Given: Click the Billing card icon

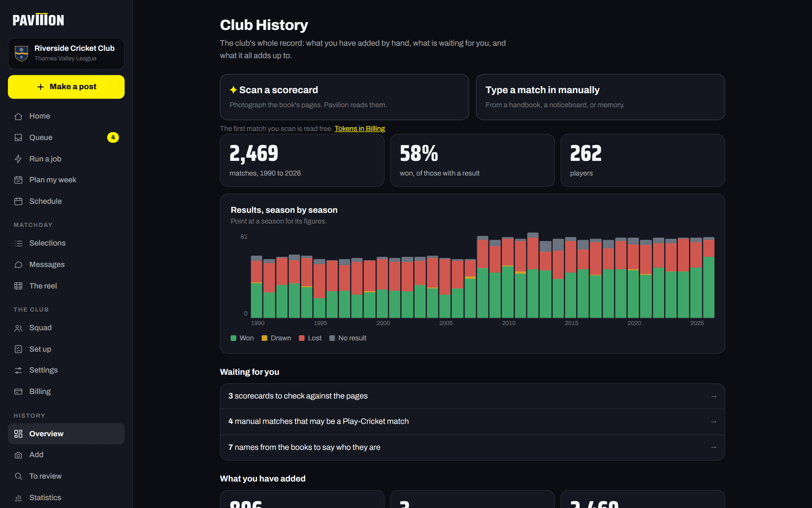Looking at the screenshot, I should click(18, 392).
